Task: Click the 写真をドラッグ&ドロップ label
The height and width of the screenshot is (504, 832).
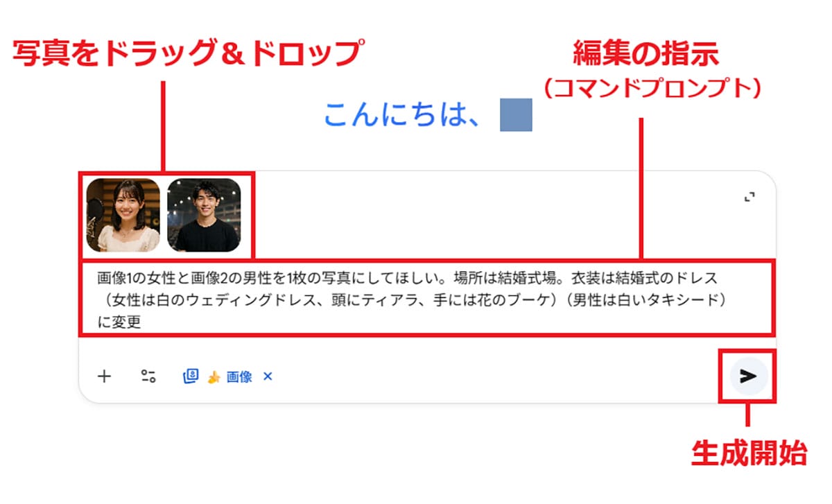Action: coord(187,55)
